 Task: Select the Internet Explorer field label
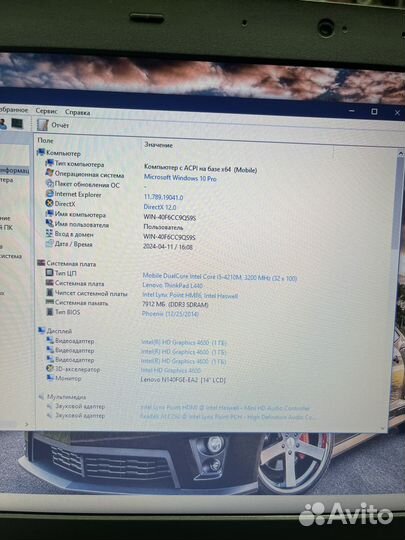pos(78,195)
